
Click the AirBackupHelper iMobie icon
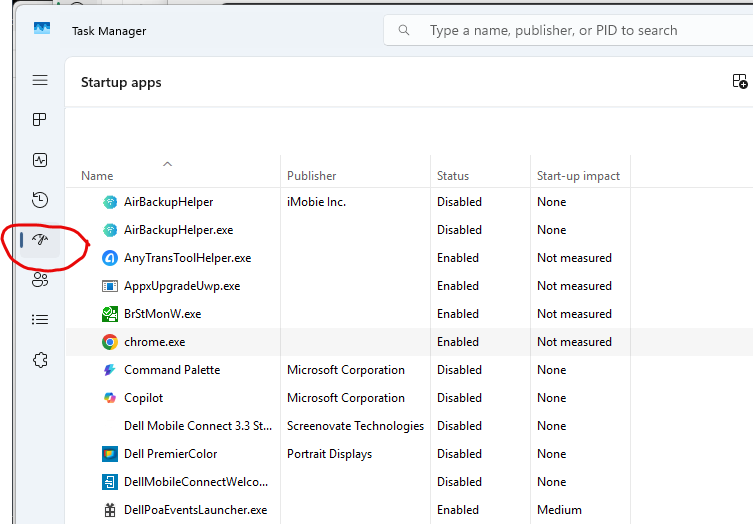pyautogui.click(x=110, y=202)
